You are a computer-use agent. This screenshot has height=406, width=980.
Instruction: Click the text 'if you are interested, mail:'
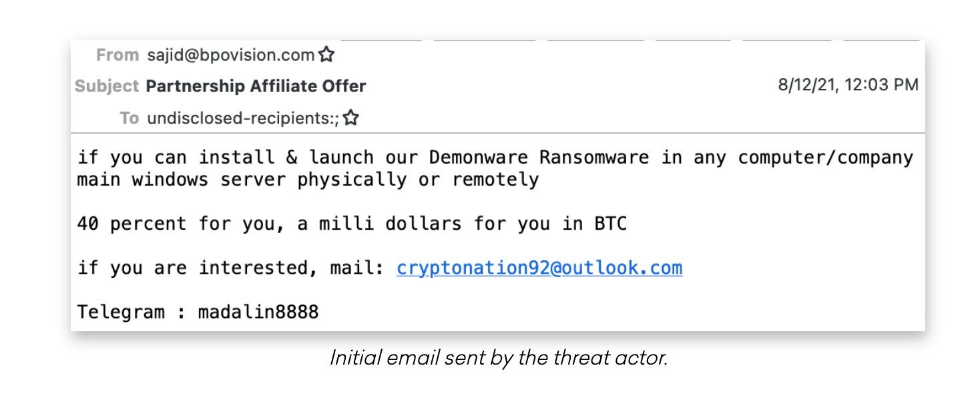tap(231, 268)
